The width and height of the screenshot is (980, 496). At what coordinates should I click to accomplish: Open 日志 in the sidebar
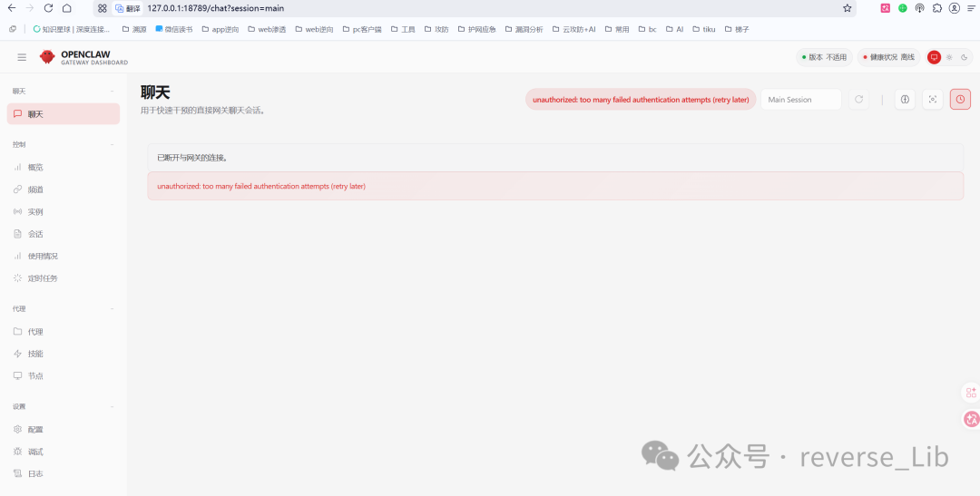click(64, 473)
